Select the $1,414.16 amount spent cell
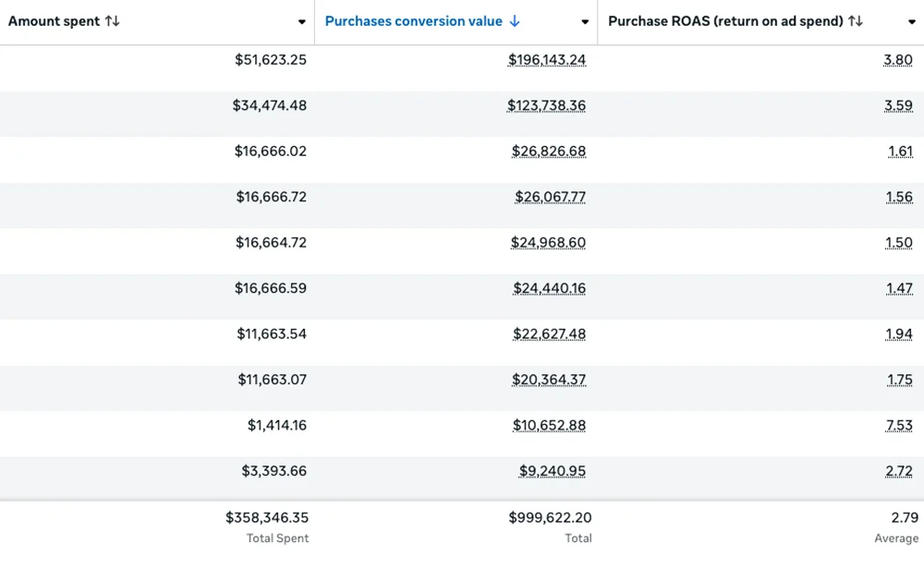This screenshot has height=569, width=924. (276, 426)
